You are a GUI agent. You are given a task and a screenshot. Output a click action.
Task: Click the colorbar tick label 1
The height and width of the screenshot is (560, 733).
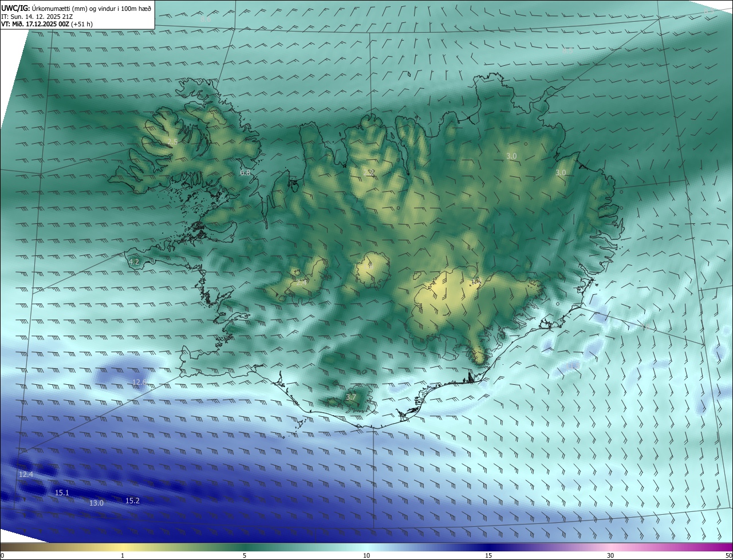(123, 555)
